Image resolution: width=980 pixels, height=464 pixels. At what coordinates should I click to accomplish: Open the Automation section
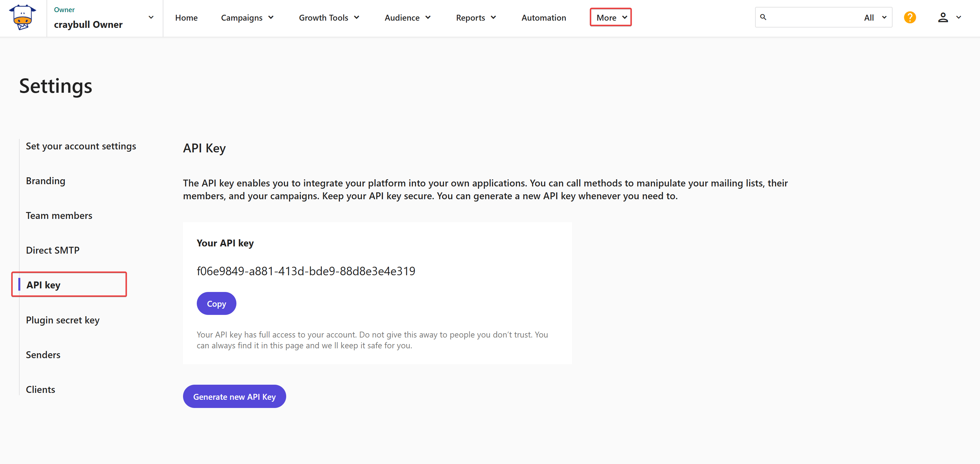[544, 17]
